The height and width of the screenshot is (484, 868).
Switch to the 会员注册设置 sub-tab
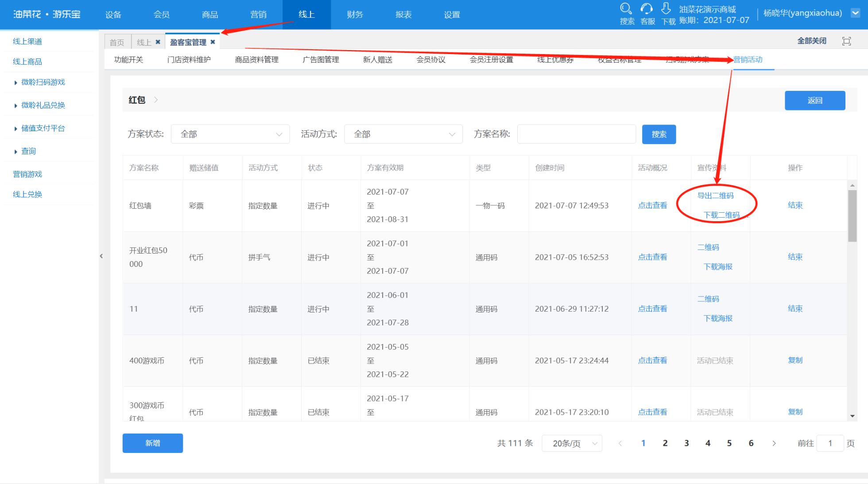491,59
